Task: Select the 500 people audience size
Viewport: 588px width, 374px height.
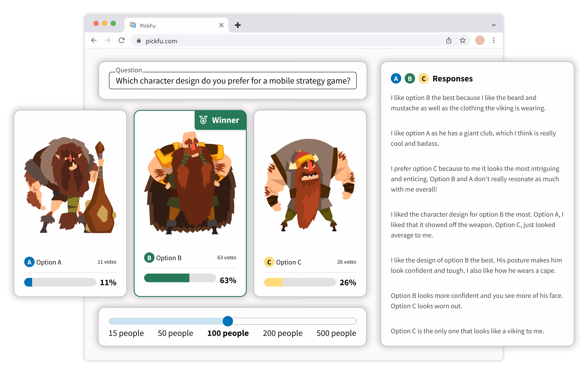Action: pyautogui.click(x=336, y=333)
